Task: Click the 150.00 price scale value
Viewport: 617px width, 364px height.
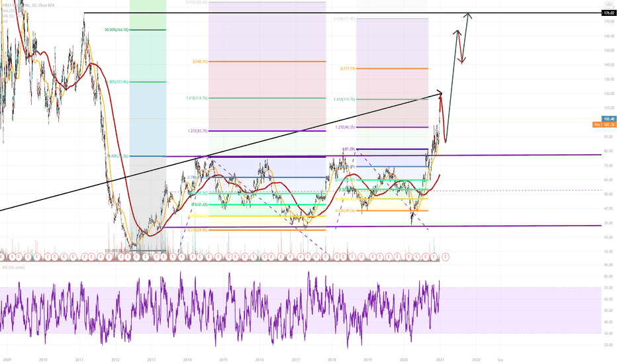Action: [x=609, y=50]
